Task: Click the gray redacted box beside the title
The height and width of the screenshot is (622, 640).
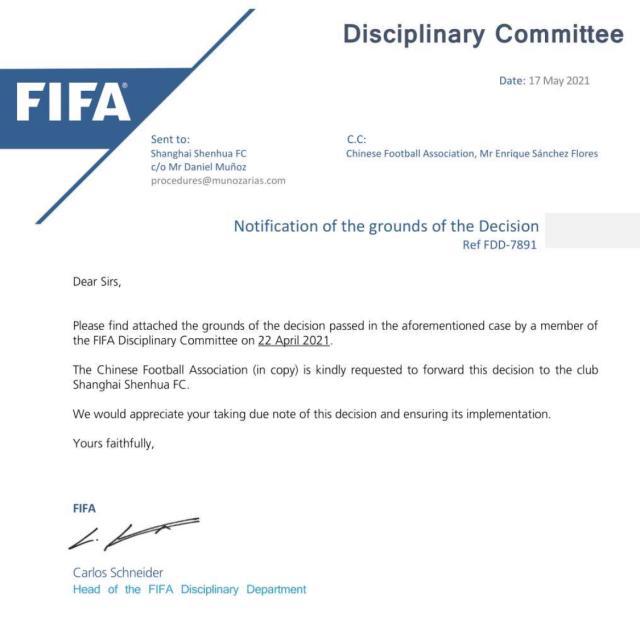Action: 592,230
